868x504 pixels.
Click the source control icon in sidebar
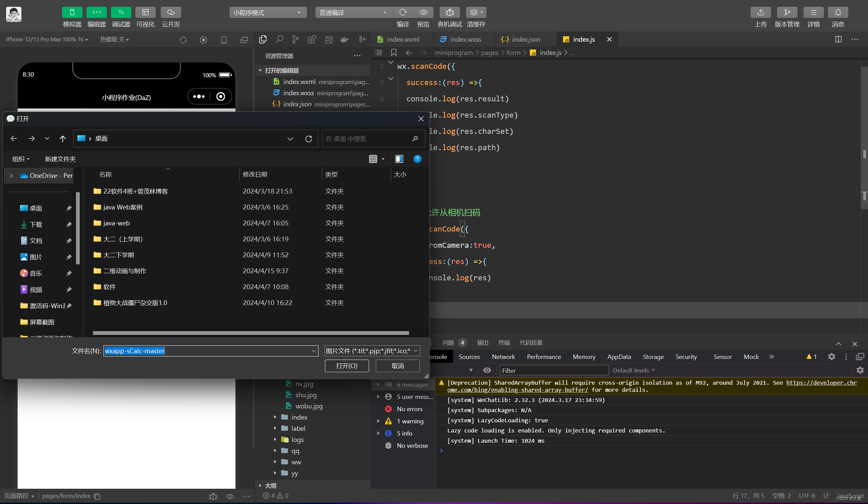click(295, 40)
